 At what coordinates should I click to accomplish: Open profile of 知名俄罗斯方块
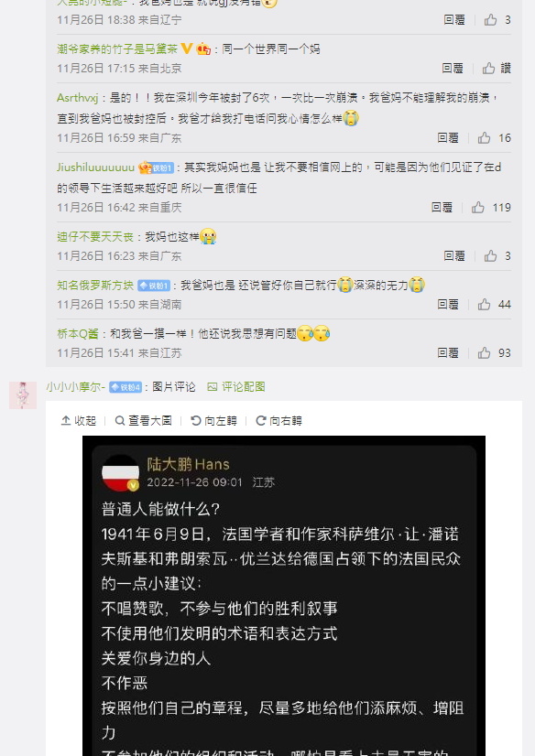95,286
